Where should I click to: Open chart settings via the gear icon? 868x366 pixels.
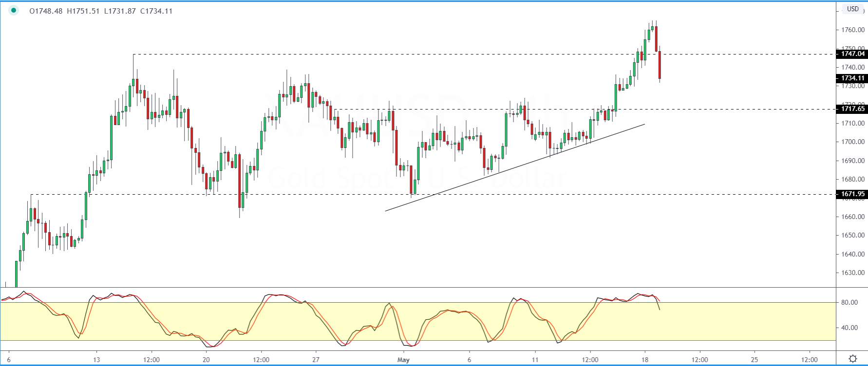[852, 359]
